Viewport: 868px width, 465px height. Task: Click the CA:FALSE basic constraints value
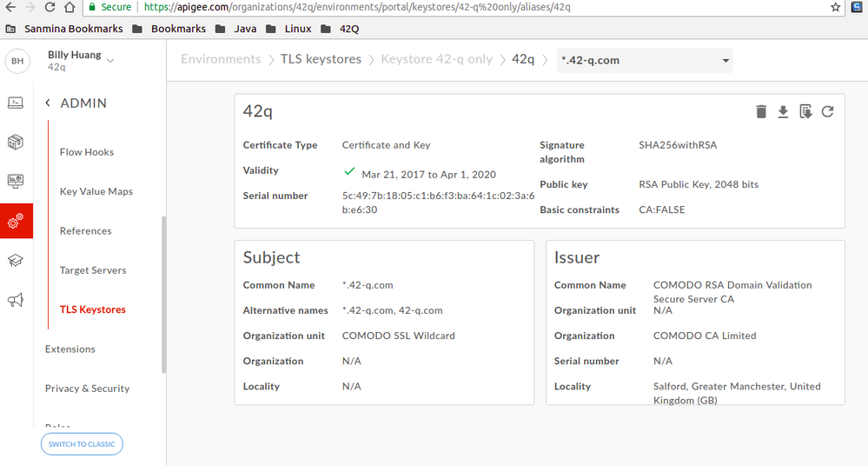pyautogui.click(x=662, y=209)
